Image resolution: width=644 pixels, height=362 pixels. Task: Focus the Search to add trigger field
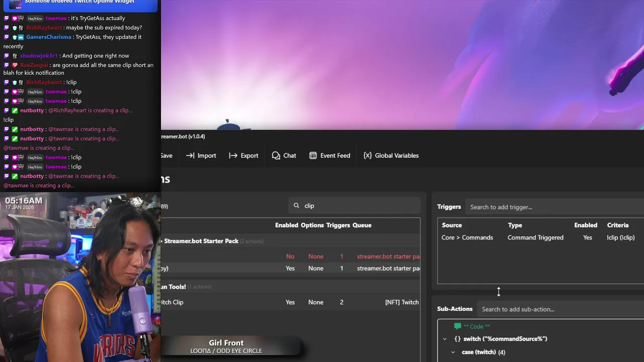(x=554, y=207)
